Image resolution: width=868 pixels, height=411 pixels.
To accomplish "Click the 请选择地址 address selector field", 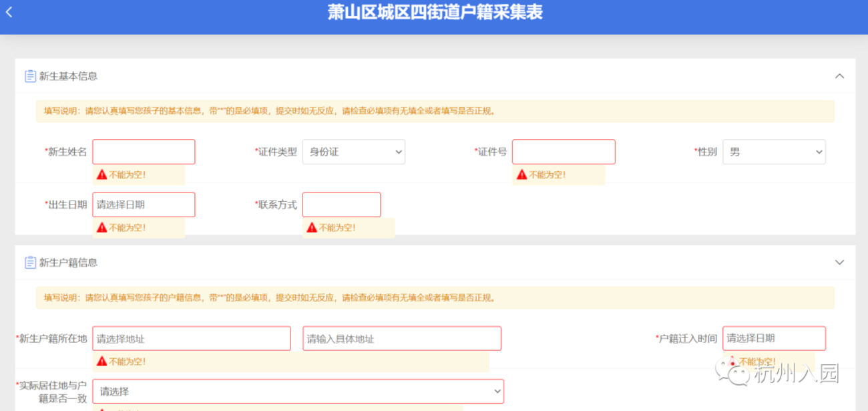I will (192, 338).
